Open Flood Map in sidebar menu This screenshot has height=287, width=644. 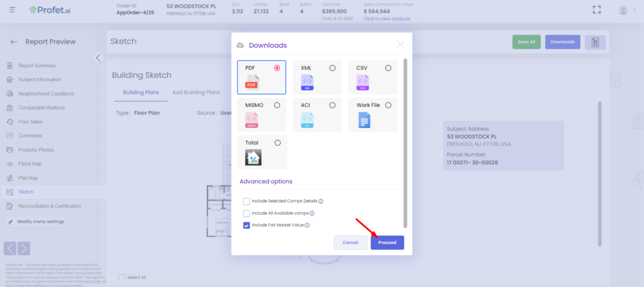point(31,164)
